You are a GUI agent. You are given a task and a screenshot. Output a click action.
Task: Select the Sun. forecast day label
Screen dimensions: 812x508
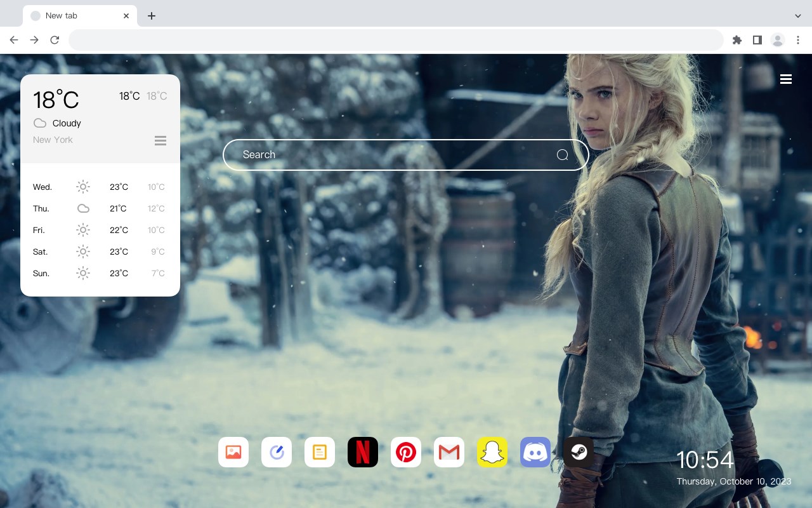coord(41,274)
